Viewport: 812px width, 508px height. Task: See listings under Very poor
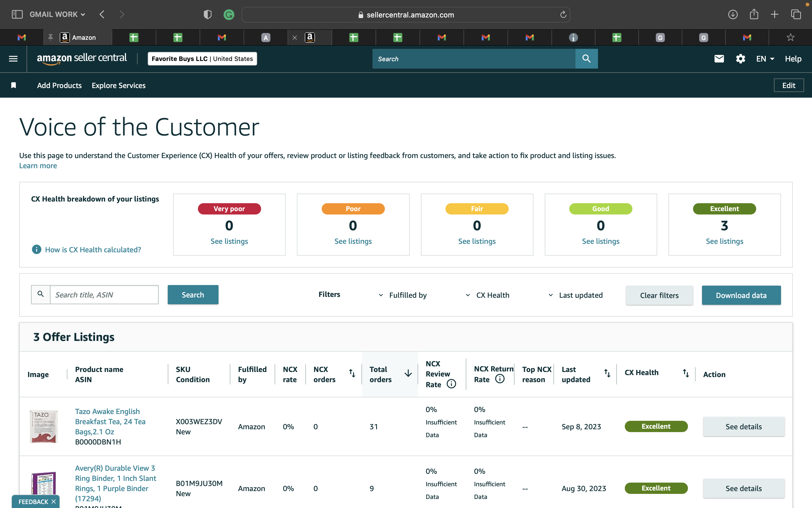[229, 241]
